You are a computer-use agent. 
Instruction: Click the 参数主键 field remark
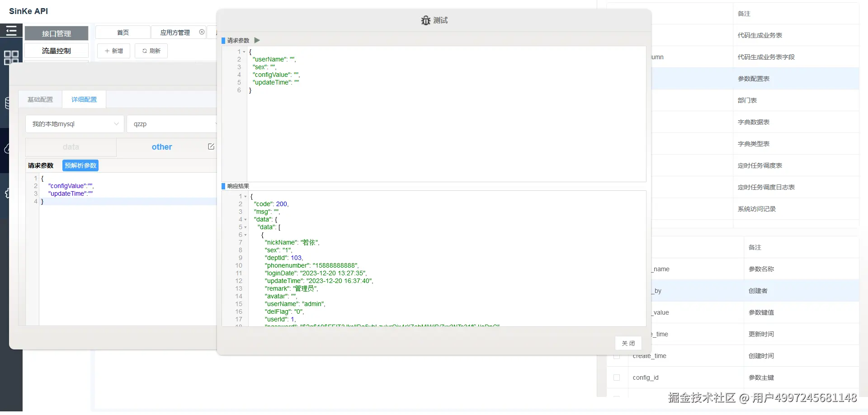[761, 377]
